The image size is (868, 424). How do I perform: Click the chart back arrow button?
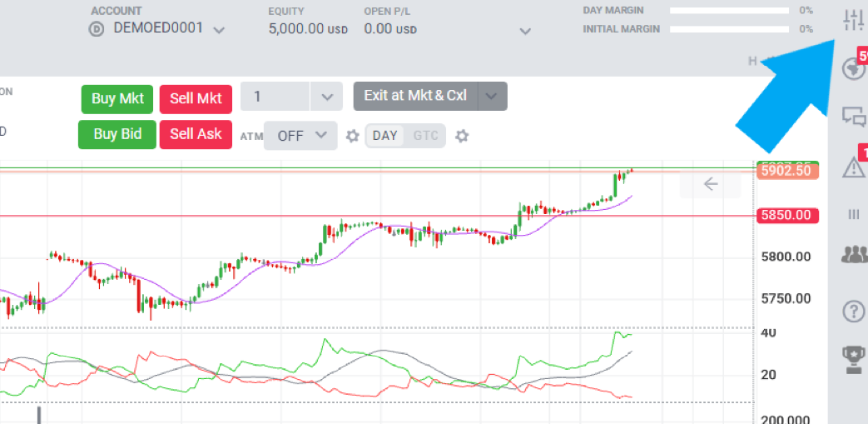click(710, 184)
